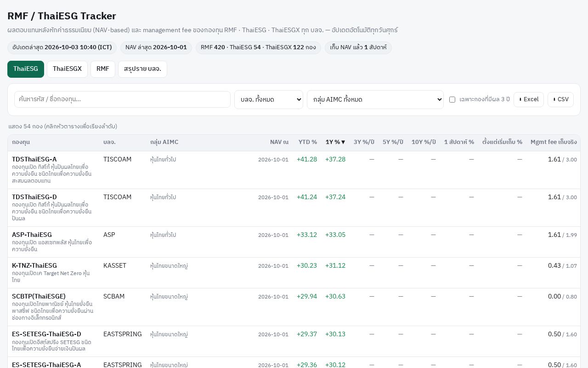Click the RMF / ThaiESG Tracker title
This screenshot has width=588, height=368.
pos(62,16)
